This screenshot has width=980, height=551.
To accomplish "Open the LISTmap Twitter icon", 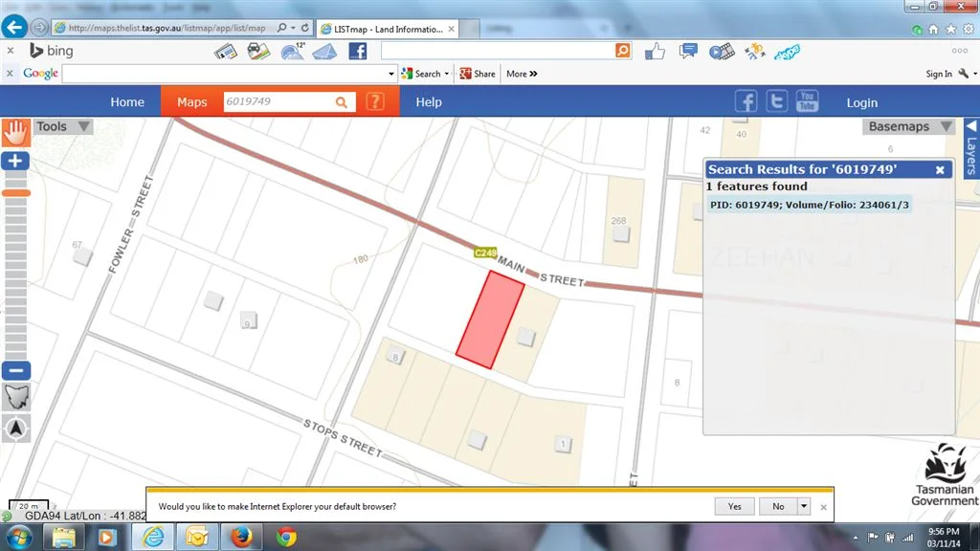I will coord(776,100).
